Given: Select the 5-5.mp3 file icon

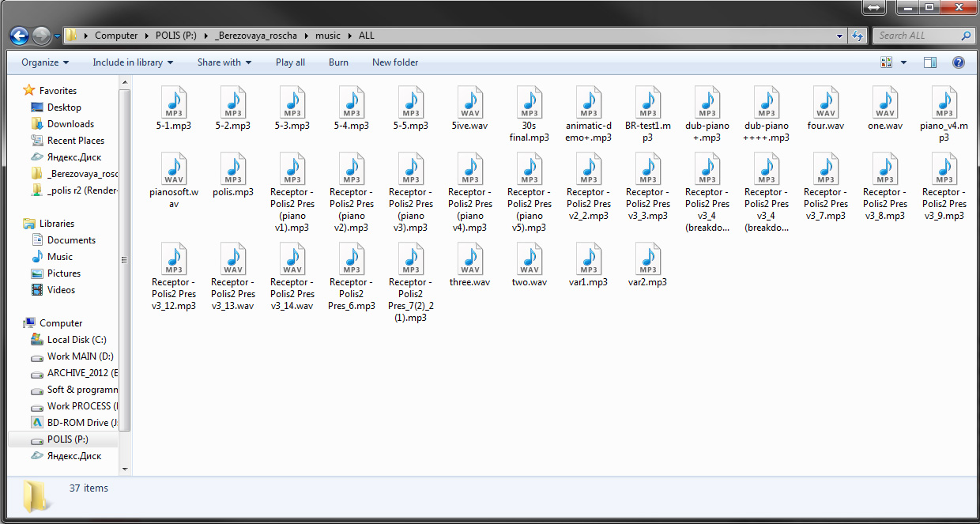Looking at the screenshot, I should click(411, 102).
